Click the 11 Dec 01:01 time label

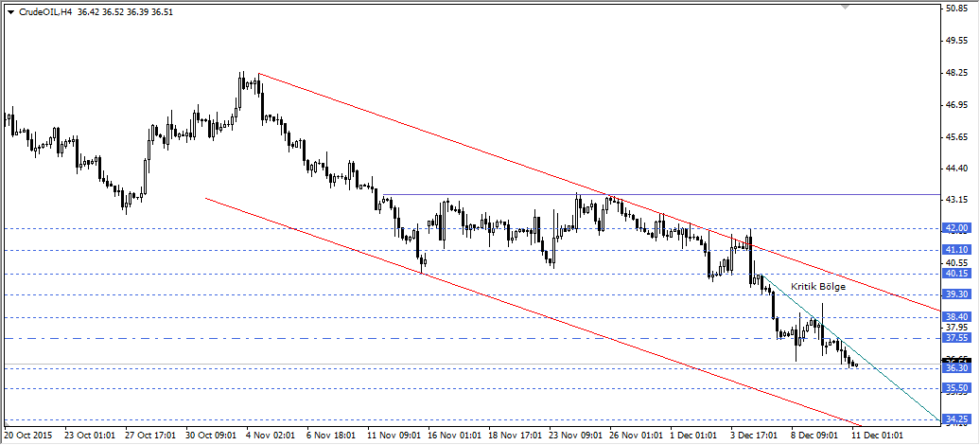pyautogui.click(x=878, y=436)
